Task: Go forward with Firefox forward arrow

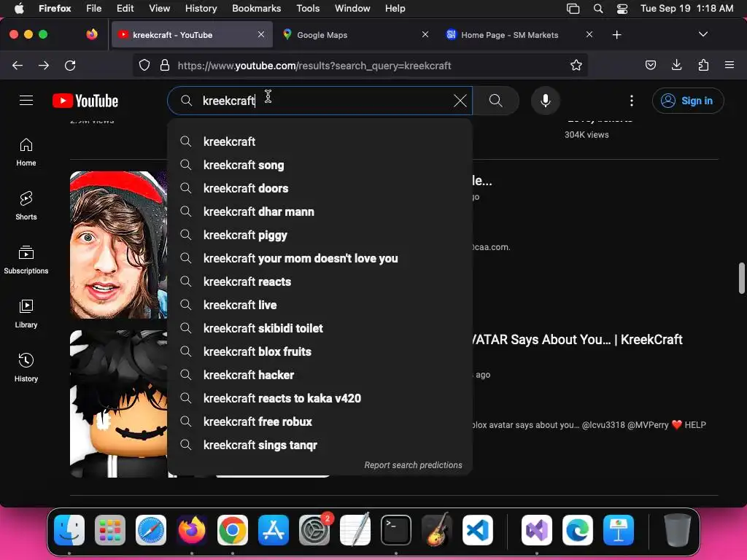Action: point(44,65)
